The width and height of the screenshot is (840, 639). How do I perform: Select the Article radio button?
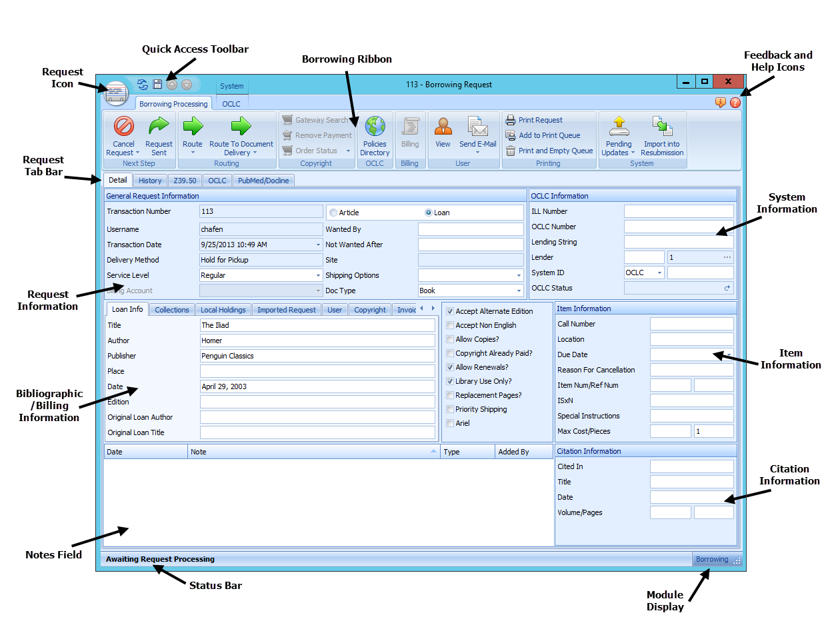[x=333, y=212]
